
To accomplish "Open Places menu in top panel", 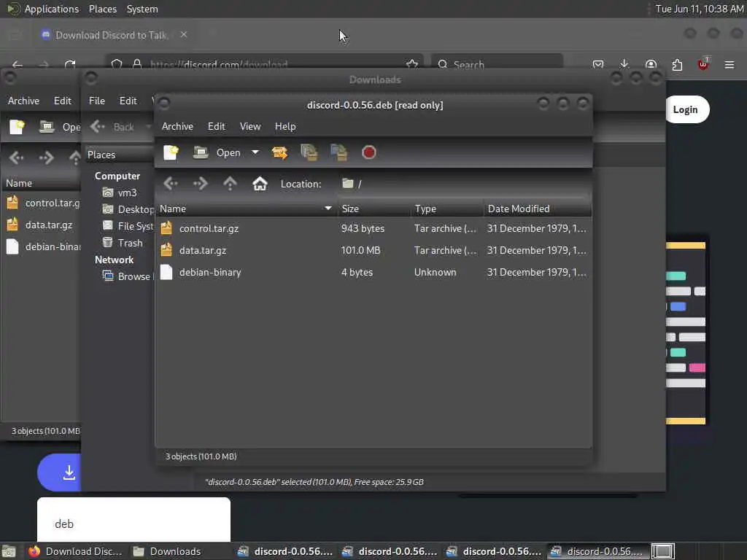I will click(x=102, y=9).
